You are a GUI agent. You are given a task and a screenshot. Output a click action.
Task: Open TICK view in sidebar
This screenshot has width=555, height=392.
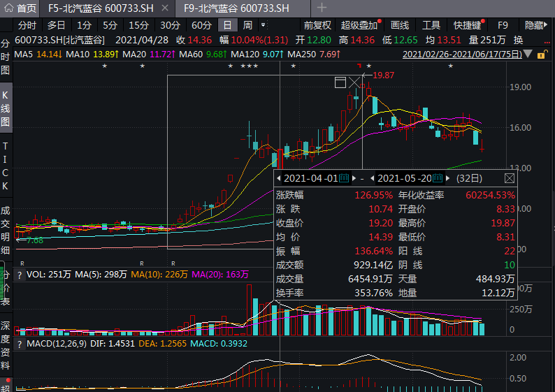point(5,166)
